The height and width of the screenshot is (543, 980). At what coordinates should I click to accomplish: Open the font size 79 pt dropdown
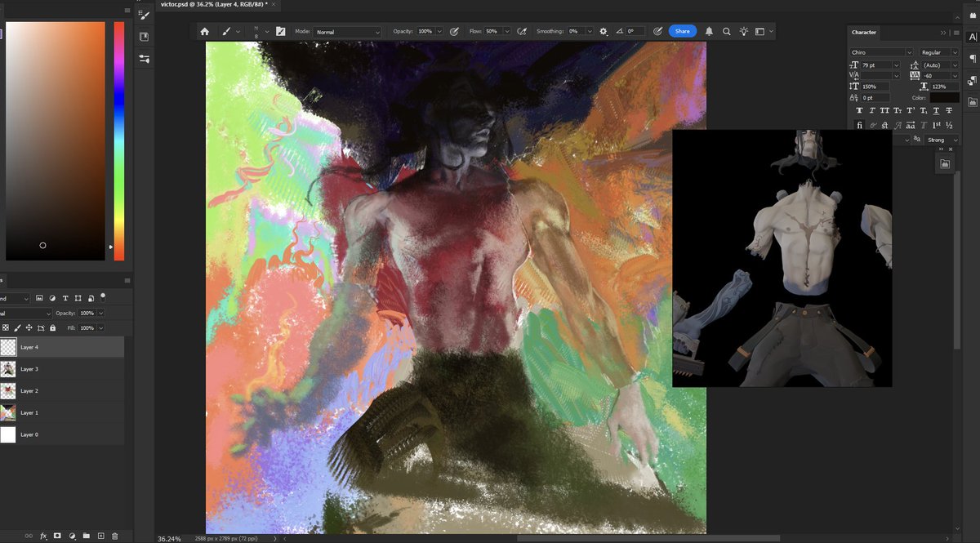pyautogui.click(x=896, y=65)
